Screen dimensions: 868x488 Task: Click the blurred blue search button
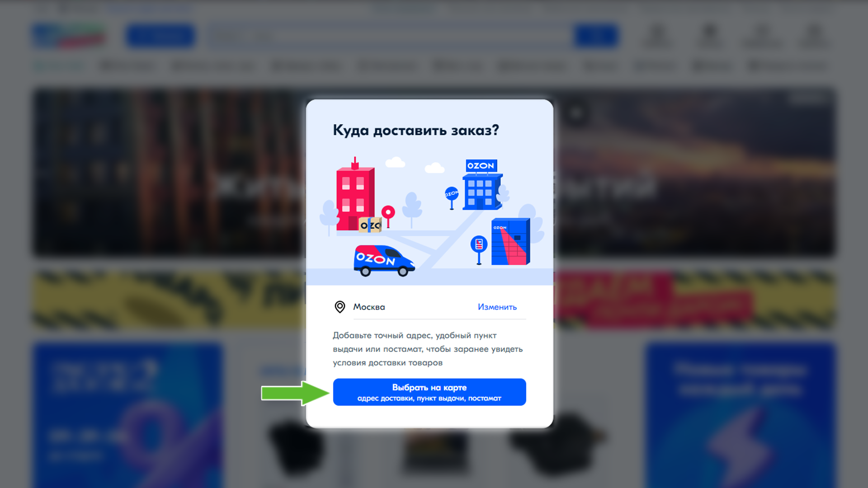pyautogui.click(x=596, y=36)
